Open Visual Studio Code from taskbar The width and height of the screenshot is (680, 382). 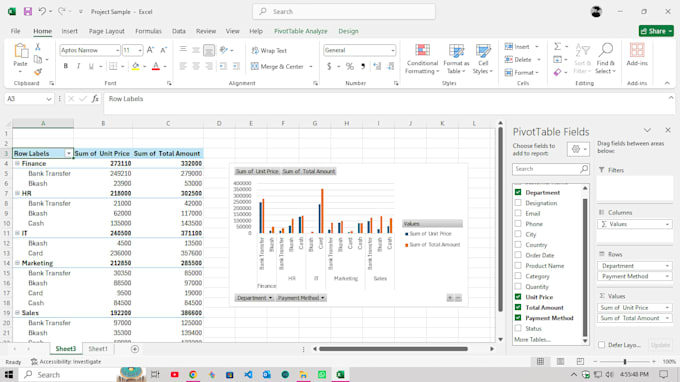point(248,375)
